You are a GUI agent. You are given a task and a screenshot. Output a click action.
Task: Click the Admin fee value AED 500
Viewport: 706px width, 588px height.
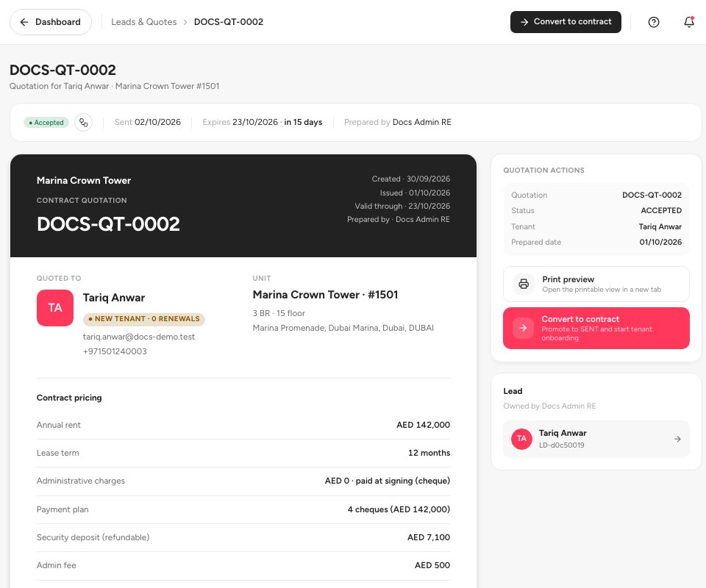[x=432, y=565]
